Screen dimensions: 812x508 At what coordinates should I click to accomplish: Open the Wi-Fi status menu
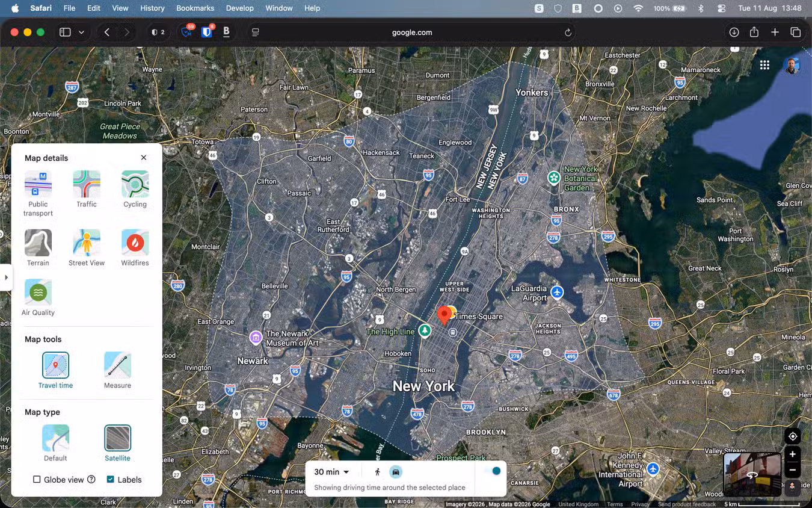[638, 8]
